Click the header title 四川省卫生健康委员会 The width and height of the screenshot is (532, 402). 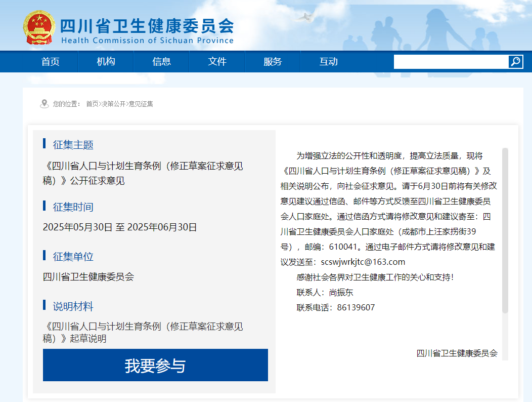[147, 25]
